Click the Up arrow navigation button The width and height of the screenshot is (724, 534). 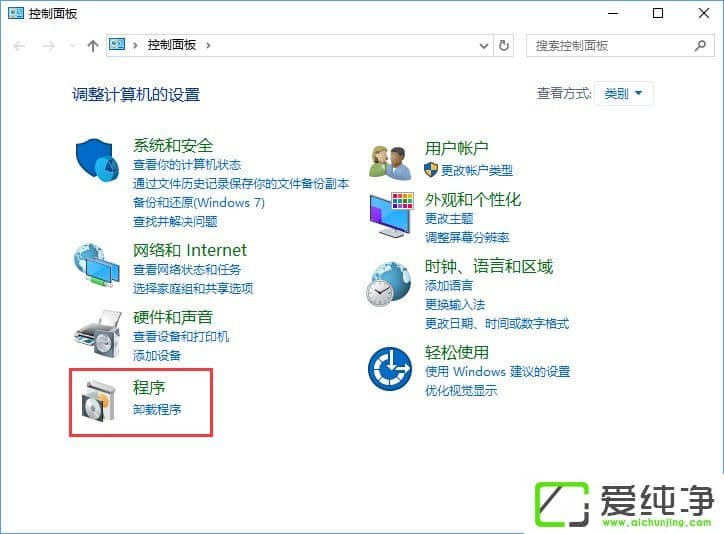click(93, 45)
